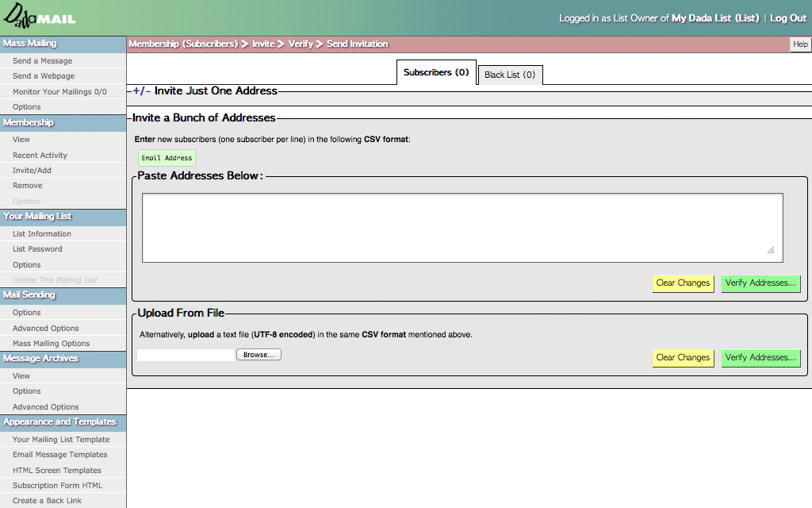This screenshot has width=812, height=508.
Task: Open Send a Message in sidebar
Action: click(x=42, y=61)
